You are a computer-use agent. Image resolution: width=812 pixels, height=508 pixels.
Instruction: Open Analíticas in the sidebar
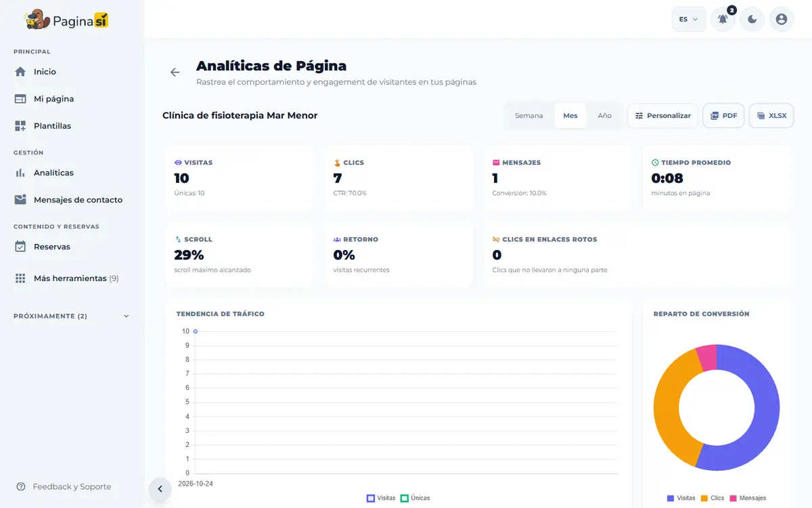pyautogui.click(x=72, y=173)
